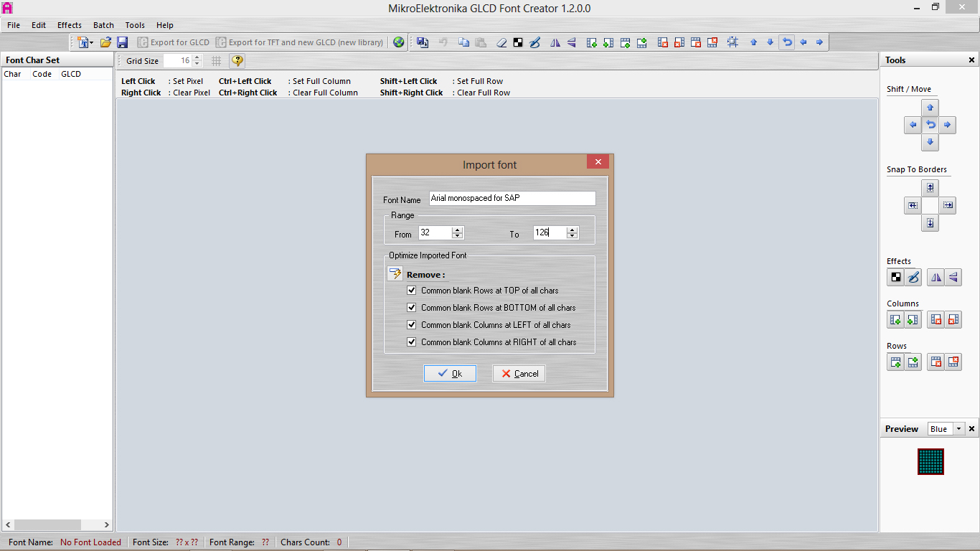
Task: Click first add-row icon under Rows
Action: coord(895,362)
